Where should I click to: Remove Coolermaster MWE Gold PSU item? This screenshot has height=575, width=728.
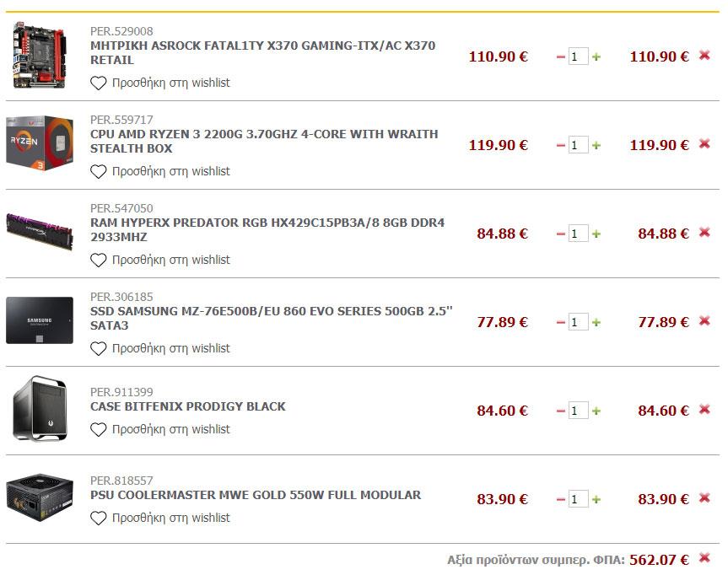[x=704, y=498]
